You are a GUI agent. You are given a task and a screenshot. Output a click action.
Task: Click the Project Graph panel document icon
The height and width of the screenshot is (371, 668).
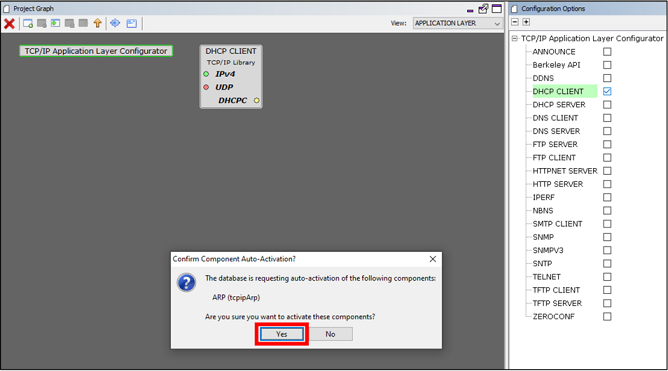6,9
